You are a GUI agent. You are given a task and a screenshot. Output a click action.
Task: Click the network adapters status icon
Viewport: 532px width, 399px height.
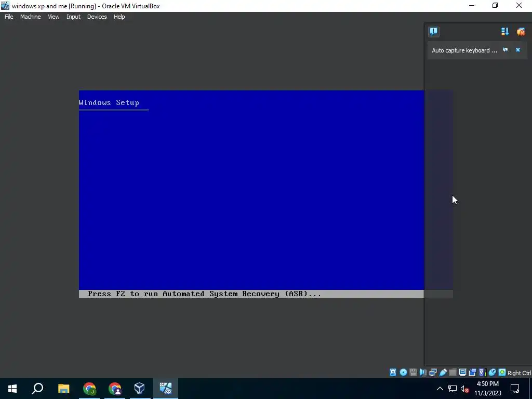click(x=433, y=372)
